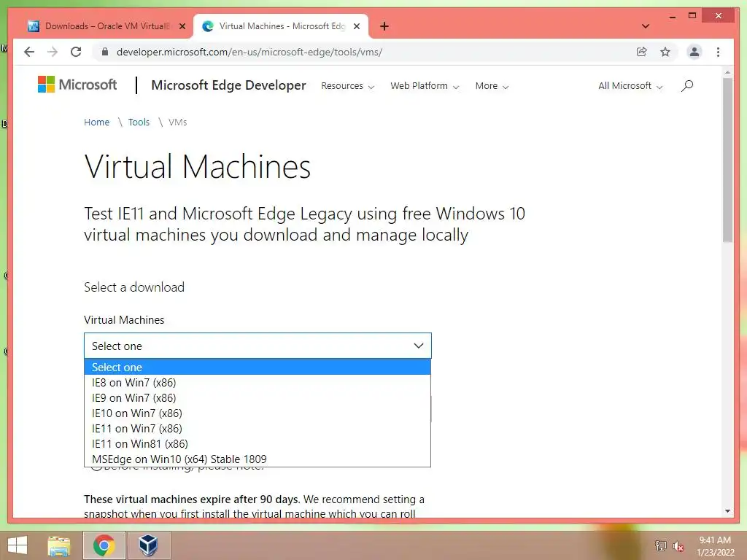Click the Microsoft logo
The image size is (747, 560).
pyautogui.click(x=77, y=85)
